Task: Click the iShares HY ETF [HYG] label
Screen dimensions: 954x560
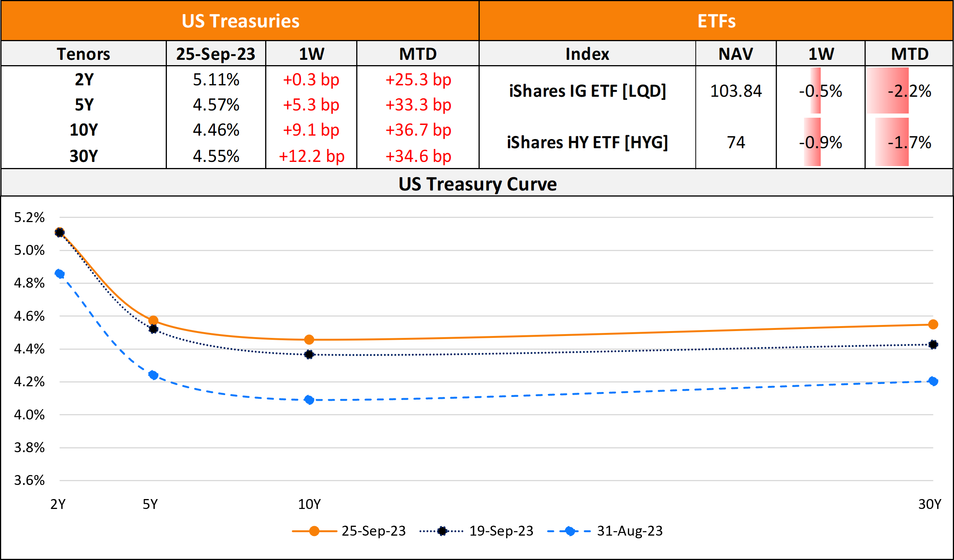Action: point(587,142)
